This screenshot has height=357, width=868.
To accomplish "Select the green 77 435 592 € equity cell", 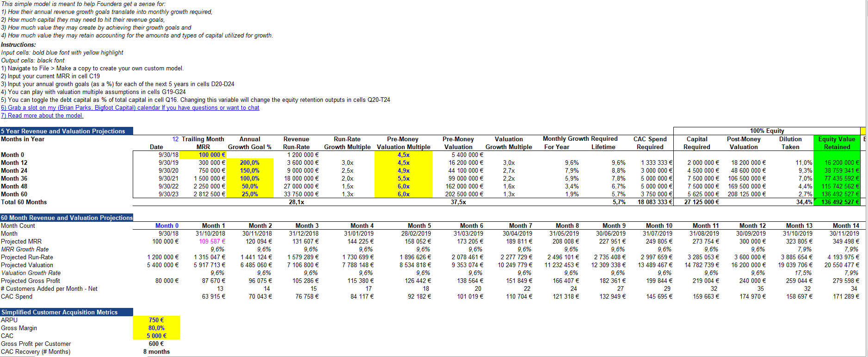I will click(x=837, y=178).
